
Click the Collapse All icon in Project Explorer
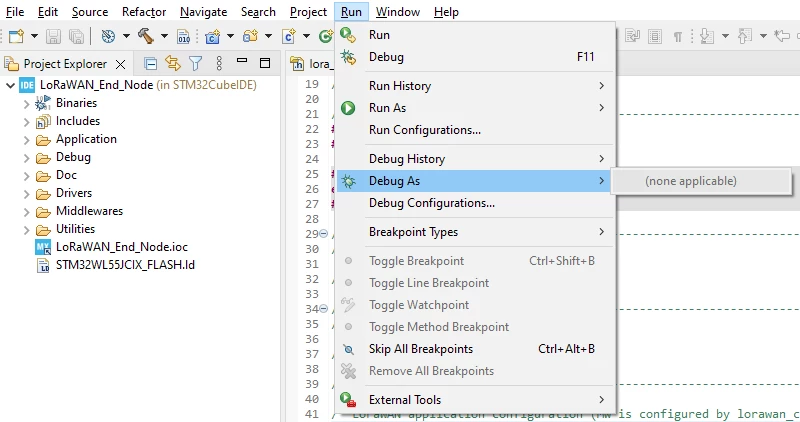pyautogui.click(x=151, y=64)
